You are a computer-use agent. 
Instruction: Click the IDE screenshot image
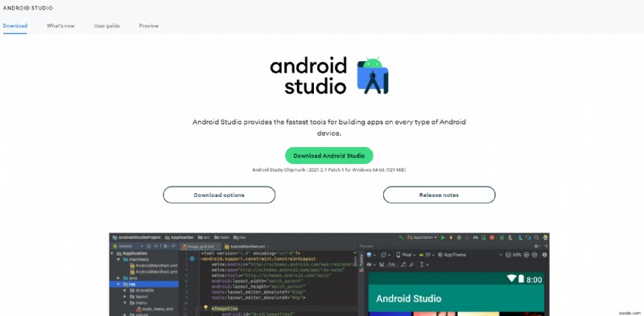329,274
